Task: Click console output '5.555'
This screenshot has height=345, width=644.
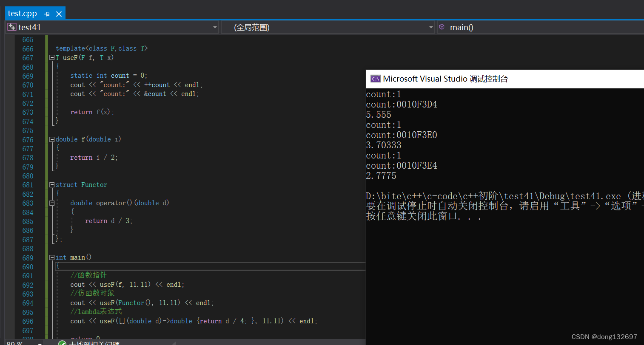Action: [379, 115]
